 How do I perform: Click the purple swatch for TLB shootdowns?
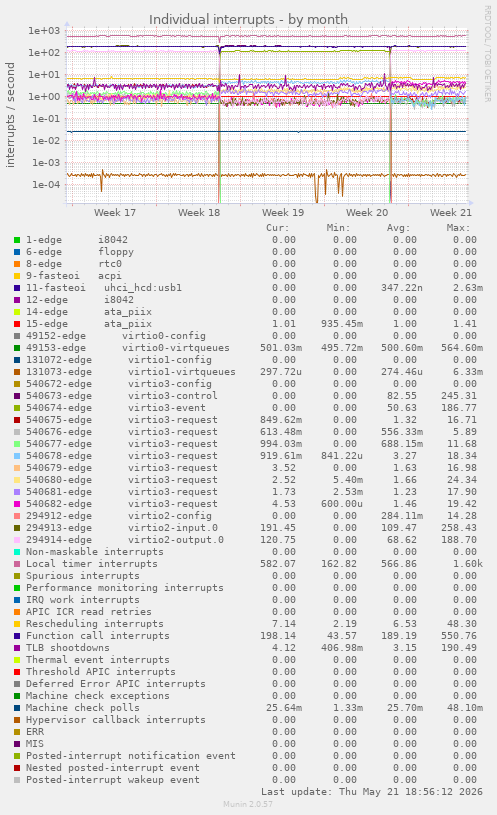coord(17,648)
